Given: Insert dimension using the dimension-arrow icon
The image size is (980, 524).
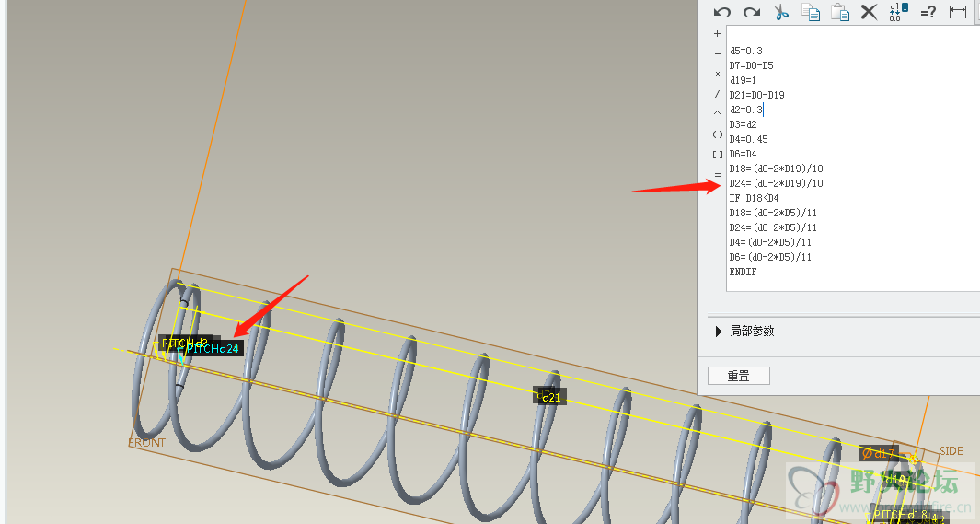Looking at the screenshot, I should (958, 11).
